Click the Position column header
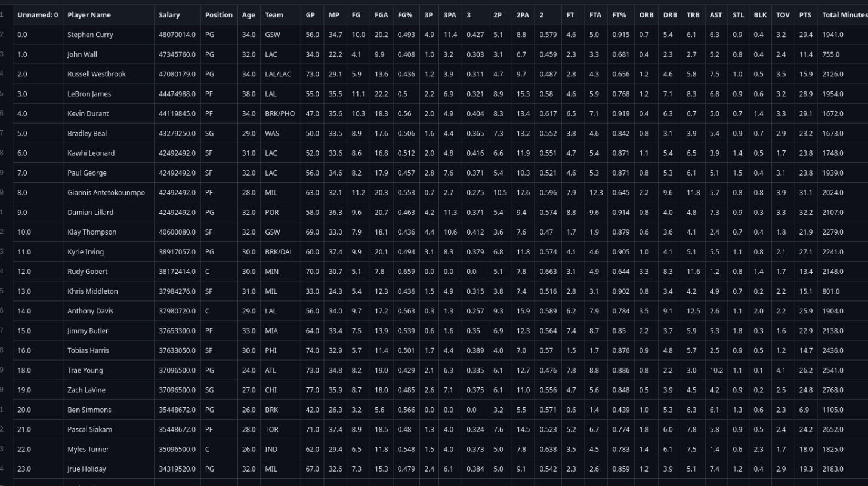 coord(219,15)
